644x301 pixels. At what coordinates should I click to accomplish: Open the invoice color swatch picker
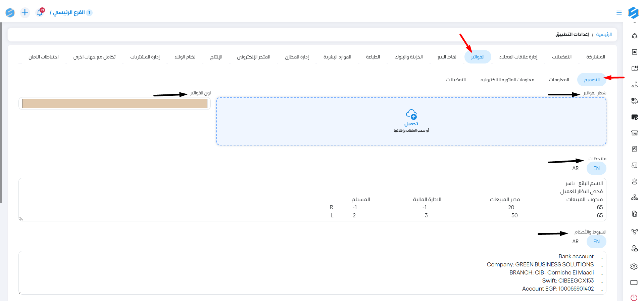[114, 103]
